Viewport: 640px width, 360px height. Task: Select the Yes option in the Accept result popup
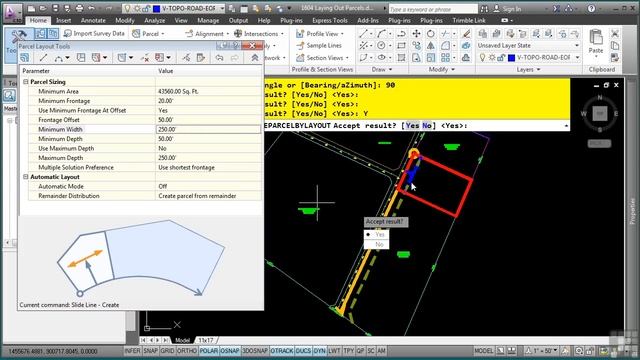(x=376, y=235)
